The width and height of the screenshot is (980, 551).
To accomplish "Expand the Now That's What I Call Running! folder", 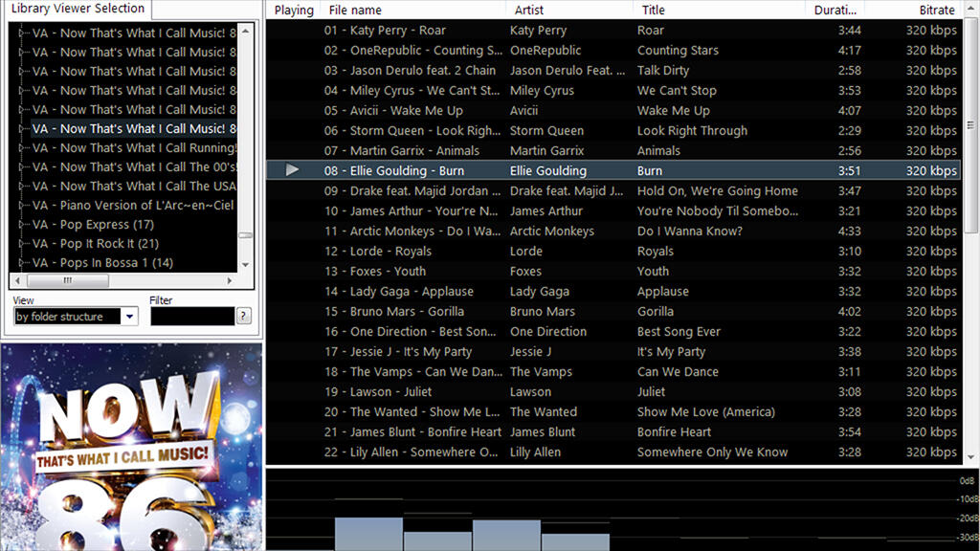I will coord(21,148).
